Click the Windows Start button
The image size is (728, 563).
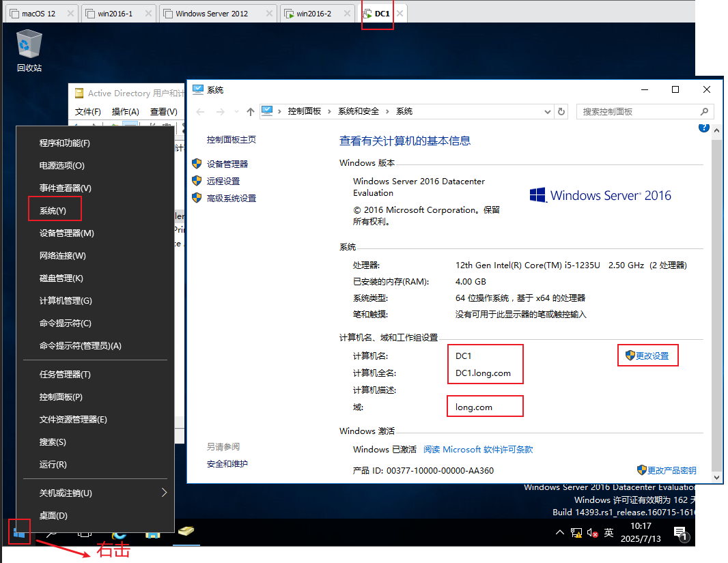19,532
